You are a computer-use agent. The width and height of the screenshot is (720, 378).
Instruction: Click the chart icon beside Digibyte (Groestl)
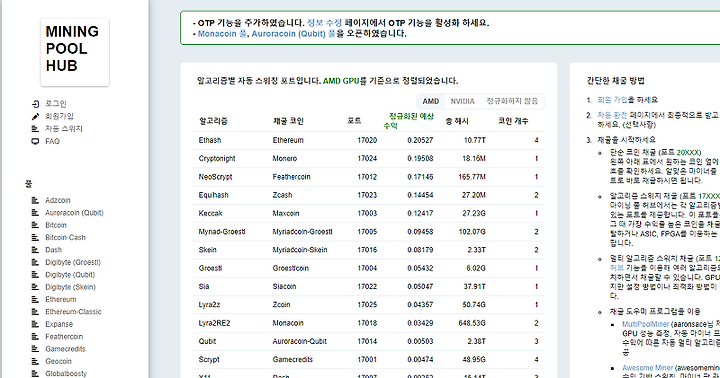[x=35, y=262]
